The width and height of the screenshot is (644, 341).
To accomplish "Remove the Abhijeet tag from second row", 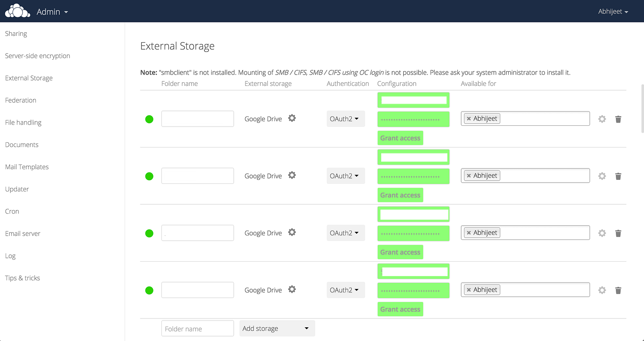I will (469, 176).
